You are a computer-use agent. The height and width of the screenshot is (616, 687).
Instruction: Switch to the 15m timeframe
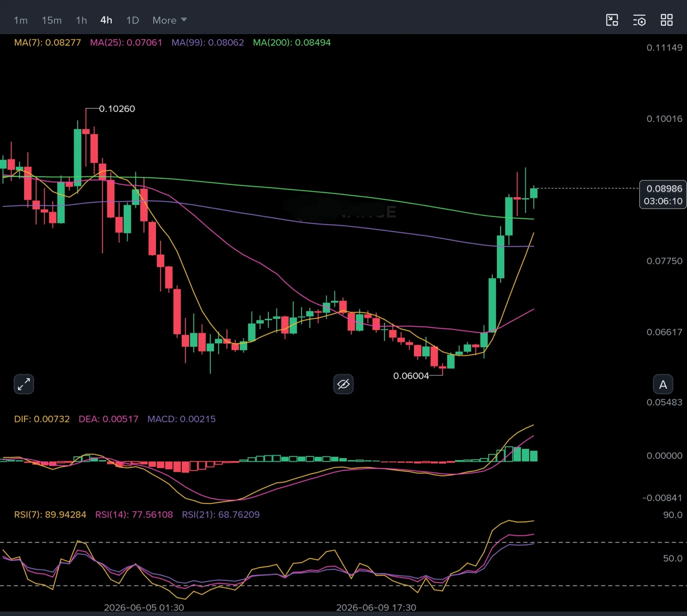52,20
